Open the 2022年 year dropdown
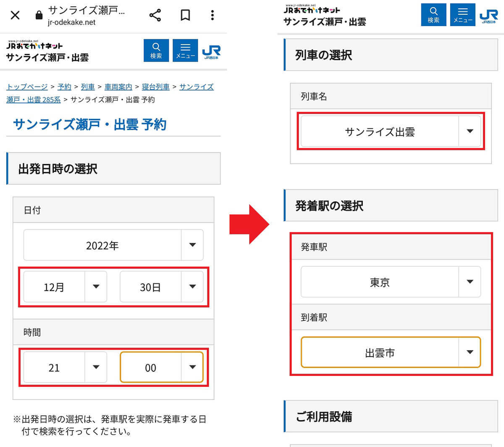This screenshot has width=504, height=447. click(x=113, y=245)
